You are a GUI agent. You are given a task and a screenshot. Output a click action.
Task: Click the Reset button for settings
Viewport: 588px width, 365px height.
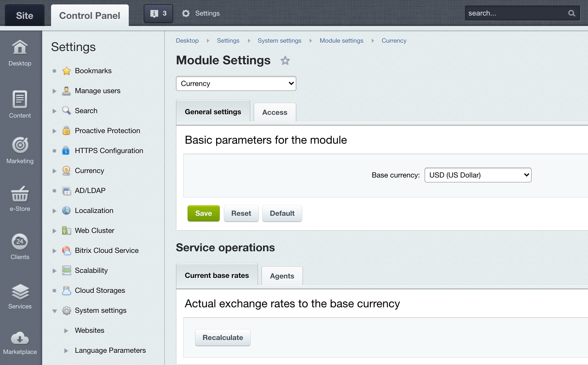pos(241,213)
